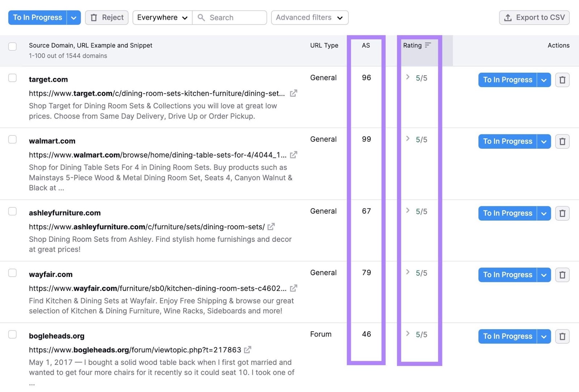579x392 pixels.
Task: Open the target.com URL in a new tab
Action: click(294, 93)
